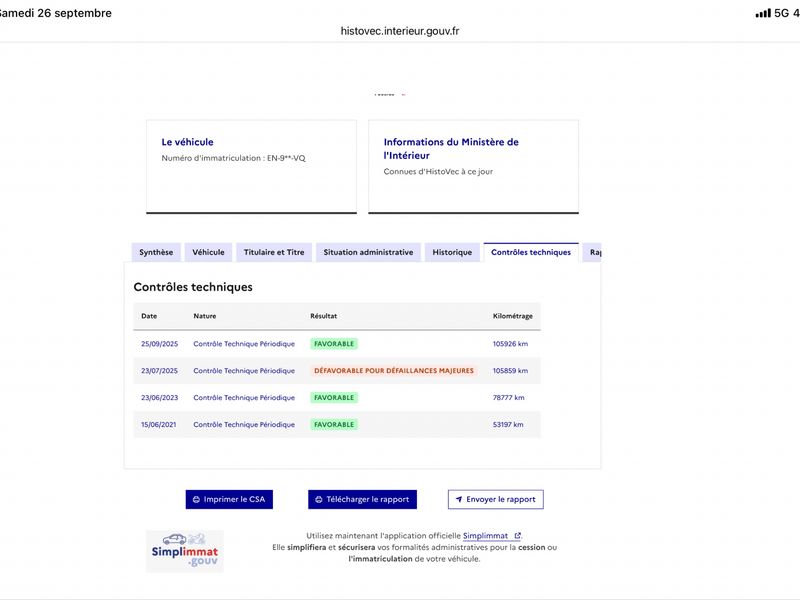Open the partially hidden Rapport tab

point(592,252)
